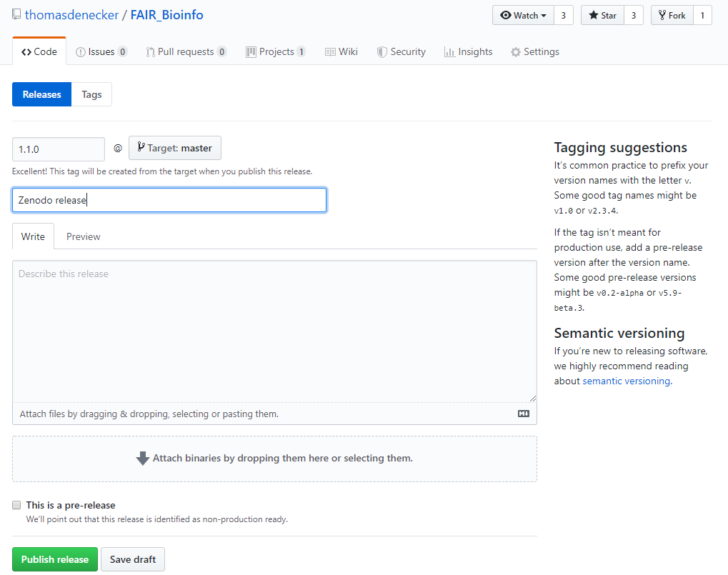The height and width of the screenshot is (575, 728).
Task: Switch to the Code tab
Action: coord(39,51)
